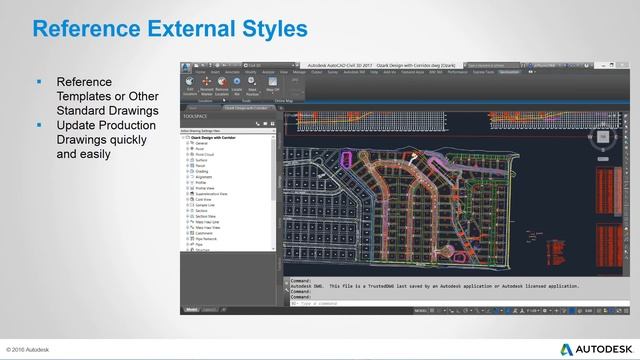Select the Section View tree item
The height and width of the screenshot is (360, 640).
pos(205,216)
